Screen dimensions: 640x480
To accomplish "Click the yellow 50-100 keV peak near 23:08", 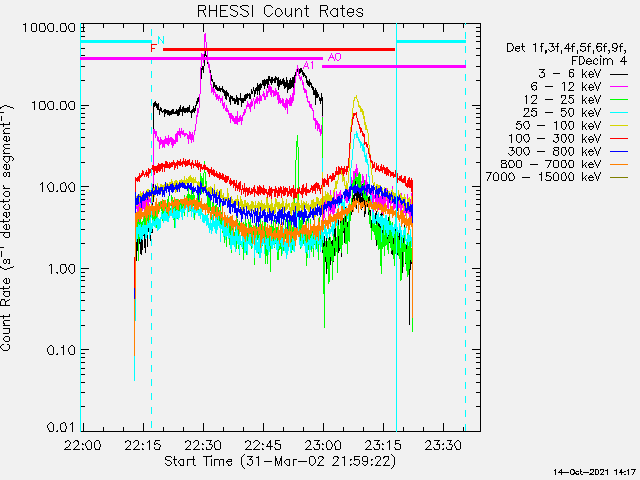I will point(356,100).
